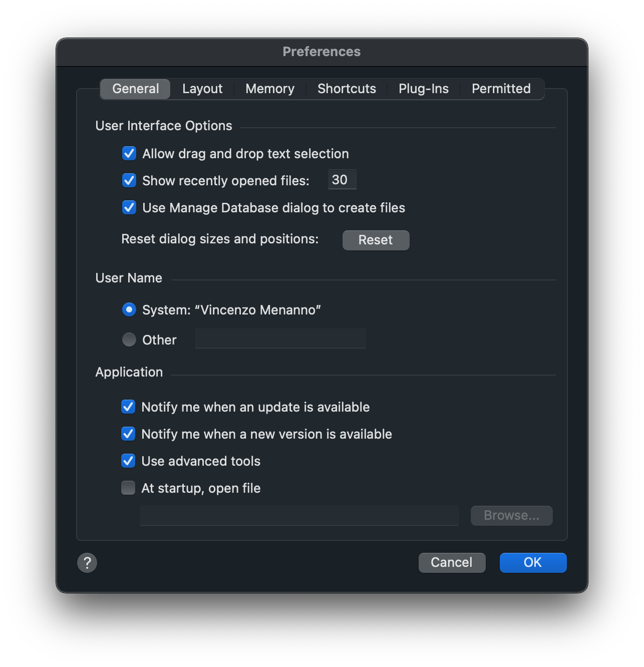
Task: Toggle Use Manage Database dialog checkbox
Action: tap(129, 208)
